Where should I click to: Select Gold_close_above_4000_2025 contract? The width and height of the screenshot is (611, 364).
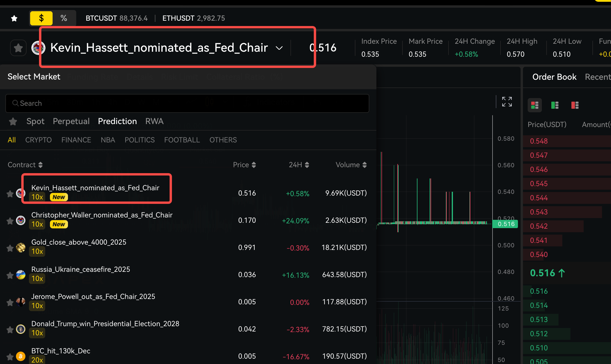tap(79, 242)
